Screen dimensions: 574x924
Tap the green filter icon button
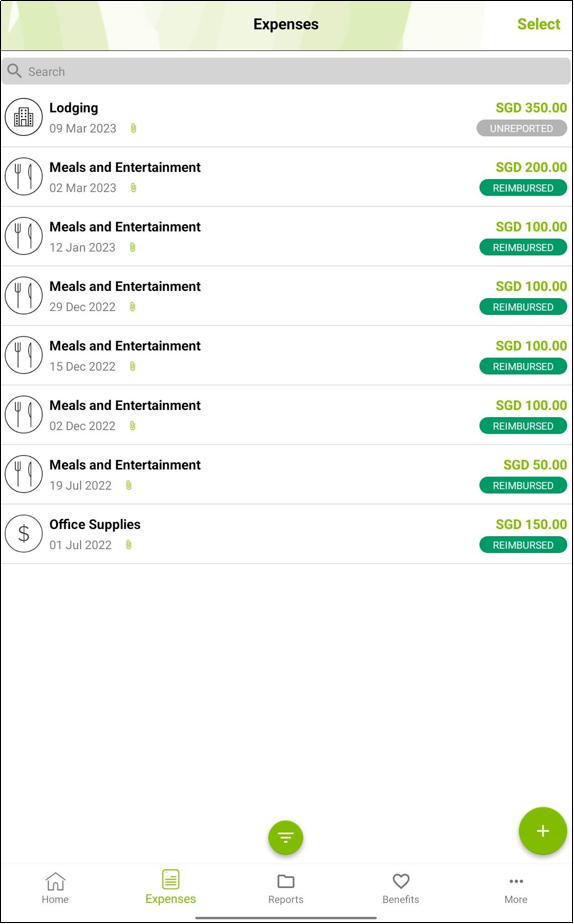(286, 837)
